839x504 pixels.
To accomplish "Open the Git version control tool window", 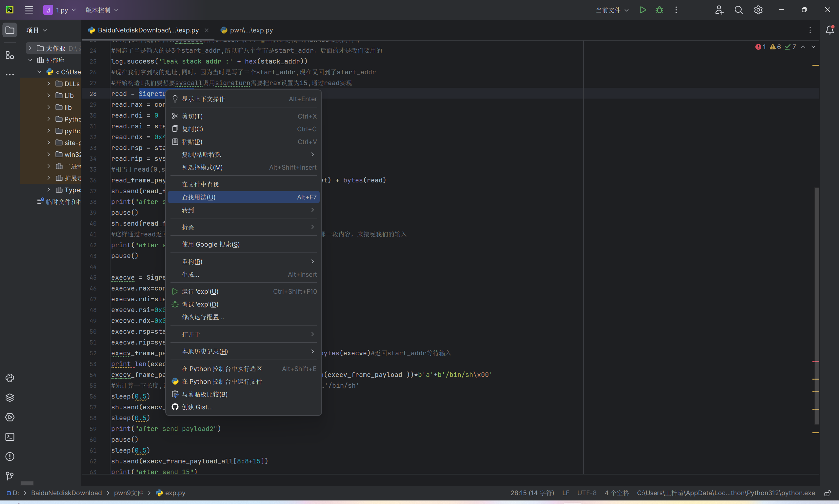I will click(10, 476).
